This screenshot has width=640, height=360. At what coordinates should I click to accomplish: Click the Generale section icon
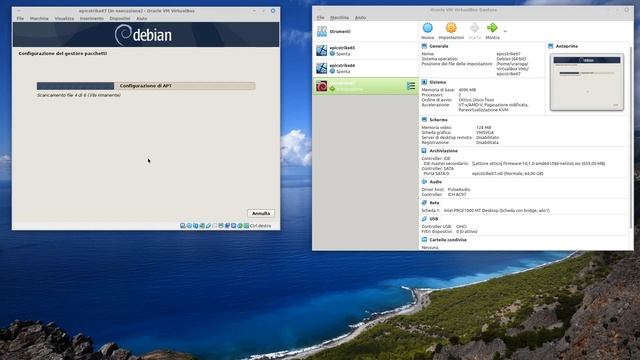coord(424,46)
